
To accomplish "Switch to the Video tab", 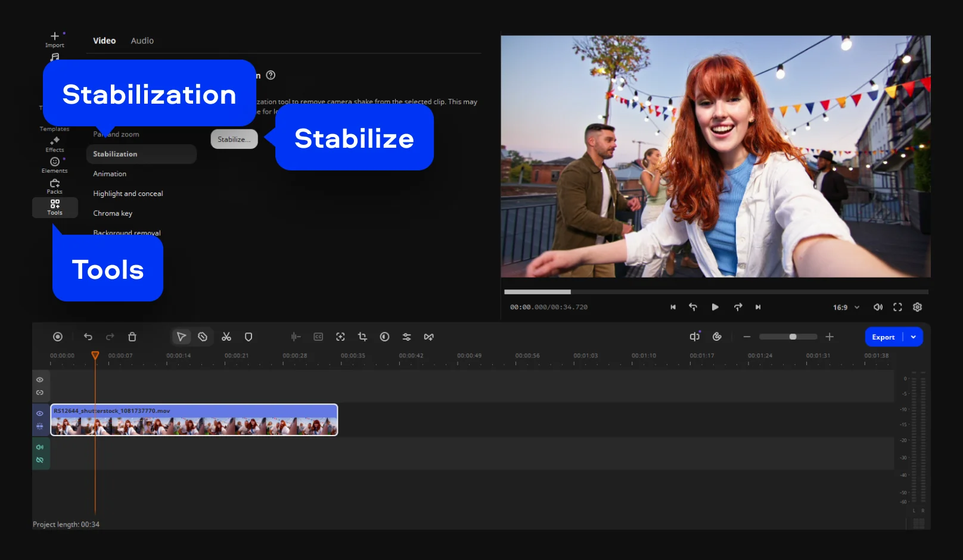I will [x=104, y=41].
